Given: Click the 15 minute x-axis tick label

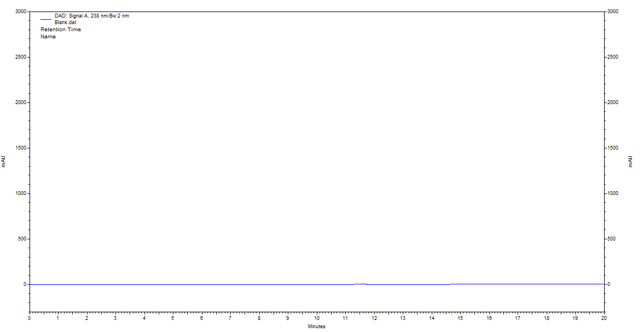Looking at the screenshot, I should pos(460,318).
